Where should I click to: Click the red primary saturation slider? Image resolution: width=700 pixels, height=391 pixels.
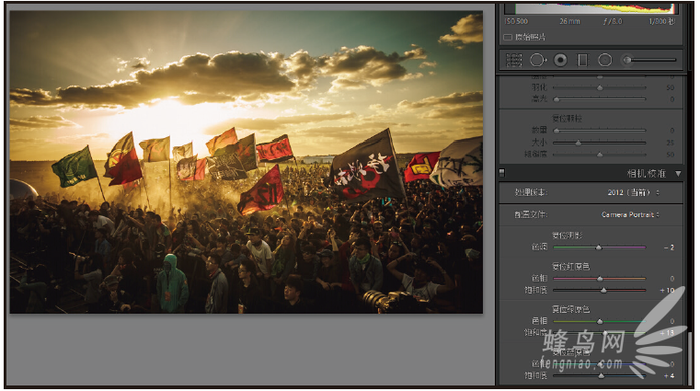click(x=600, y=290)
